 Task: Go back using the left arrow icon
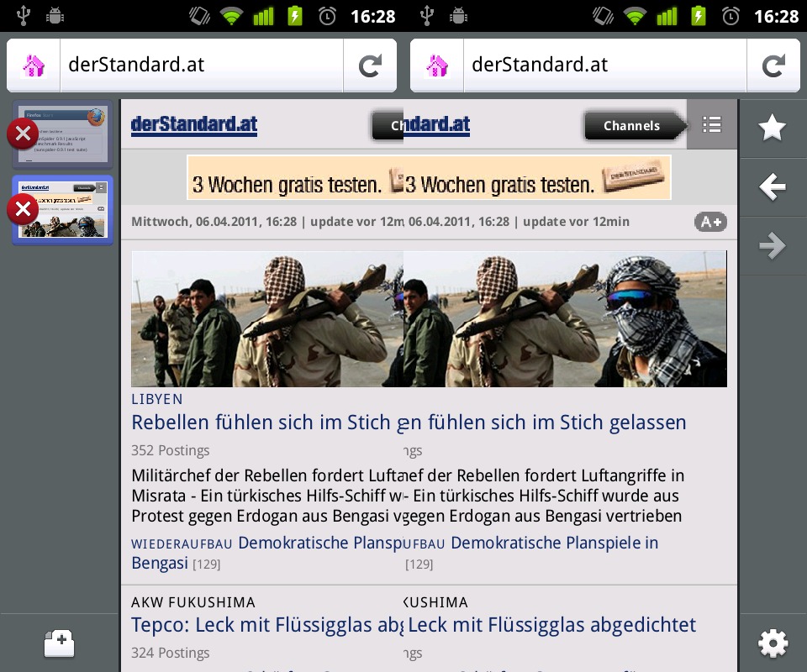point(773,186)
